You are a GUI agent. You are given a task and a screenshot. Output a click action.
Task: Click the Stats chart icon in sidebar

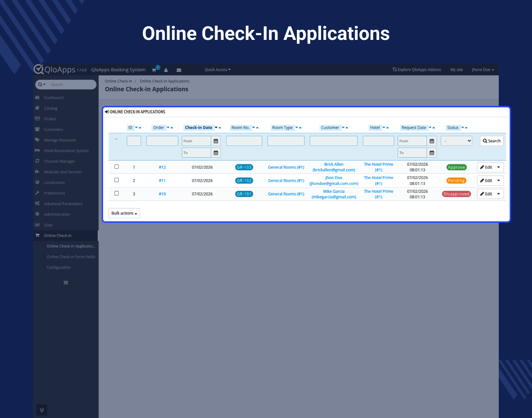[x=38, y=225]
